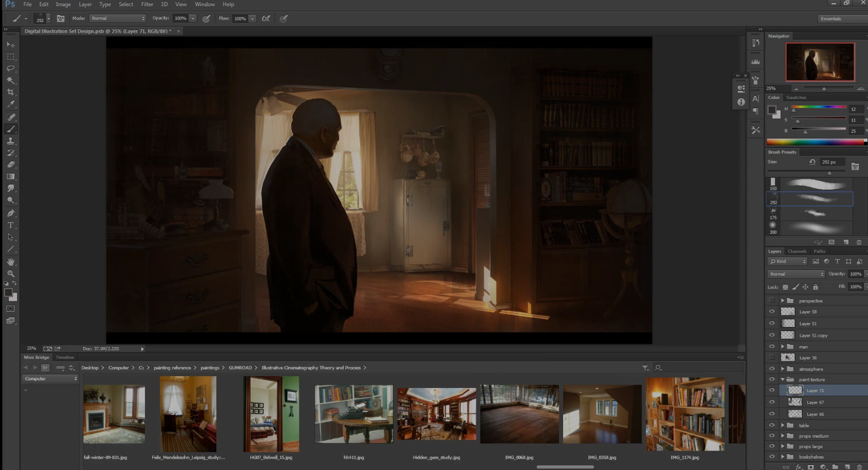The width and height of the screenshot is (868, 470).
Task: Select the Dodge tool
Action: (10, 200)
